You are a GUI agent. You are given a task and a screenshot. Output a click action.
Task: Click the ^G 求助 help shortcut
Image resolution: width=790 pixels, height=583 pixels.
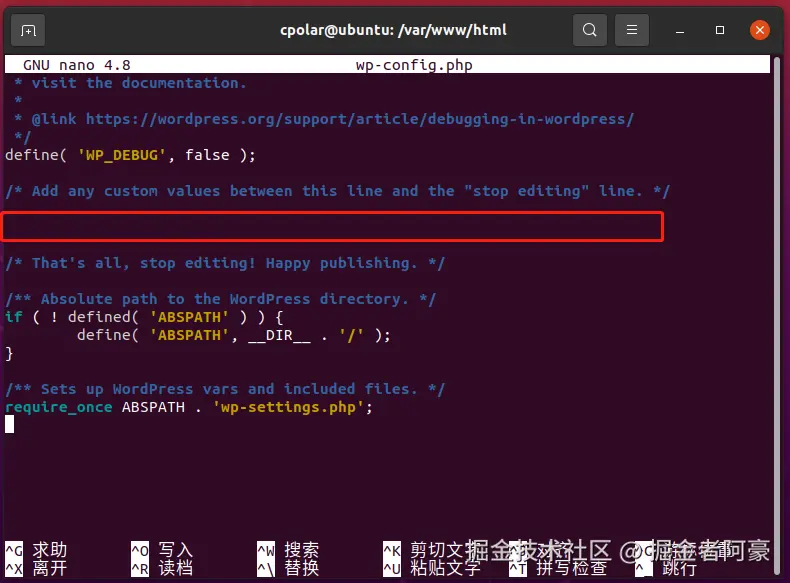pos(36,550)
